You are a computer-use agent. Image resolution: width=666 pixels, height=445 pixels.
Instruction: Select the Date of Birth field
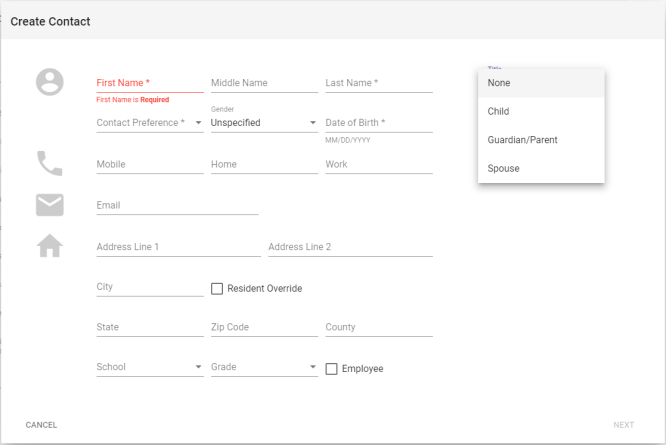pyautogui.click(x=378, y=123)
